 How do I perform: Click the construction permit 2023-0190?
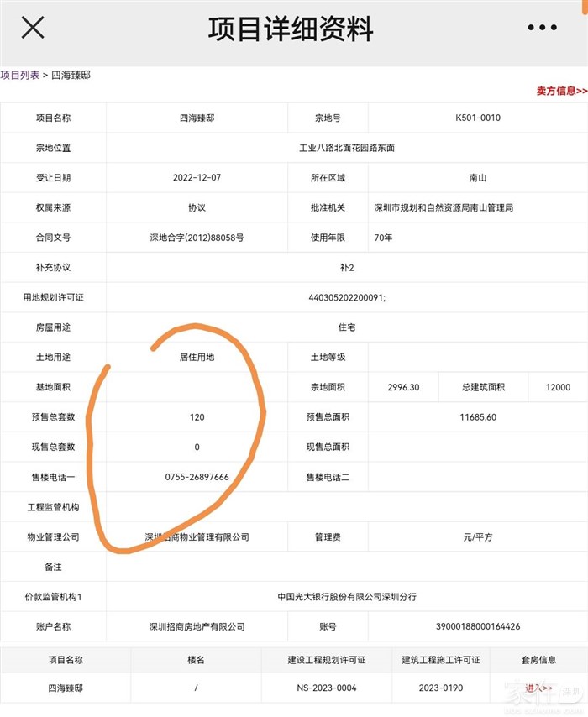pos(443,688)
